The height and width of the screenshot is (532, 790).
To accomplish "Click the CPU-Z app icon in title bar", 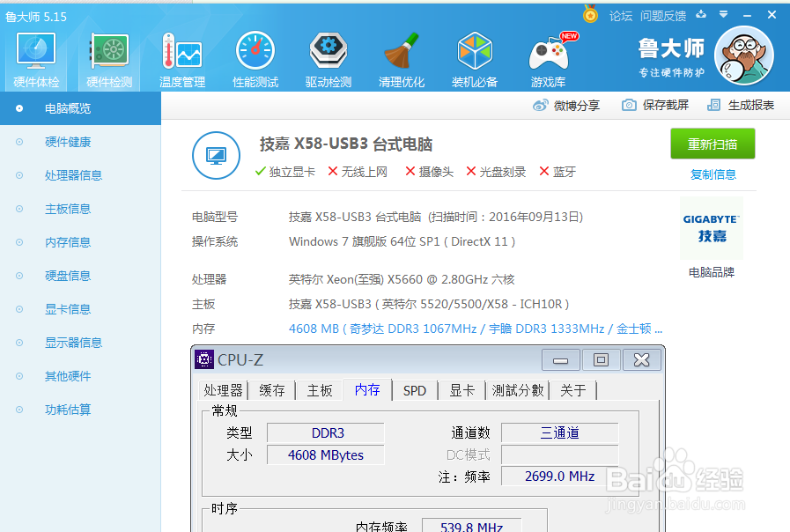I will click(x=204, y=359).
